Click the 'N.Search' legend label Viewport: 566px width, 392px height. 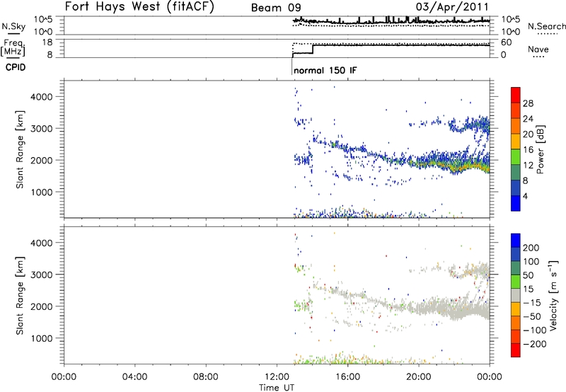click(x=547, y=26)
